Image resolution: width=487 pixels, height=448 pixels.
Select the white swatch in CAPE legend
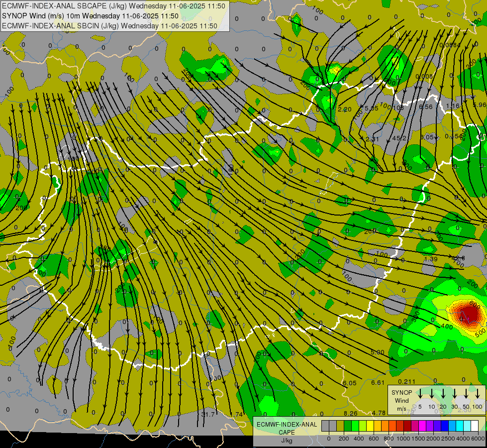475,426
